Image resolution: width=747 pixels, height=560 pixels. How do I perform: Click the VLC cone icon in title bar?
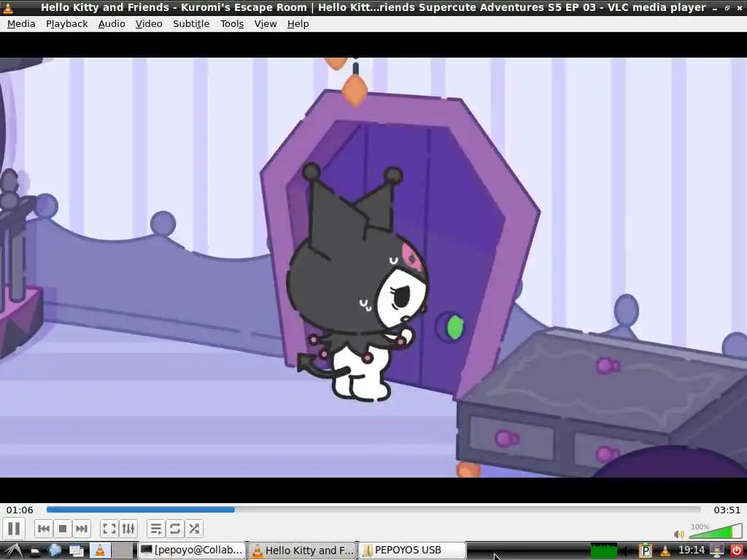click(8, 7)
